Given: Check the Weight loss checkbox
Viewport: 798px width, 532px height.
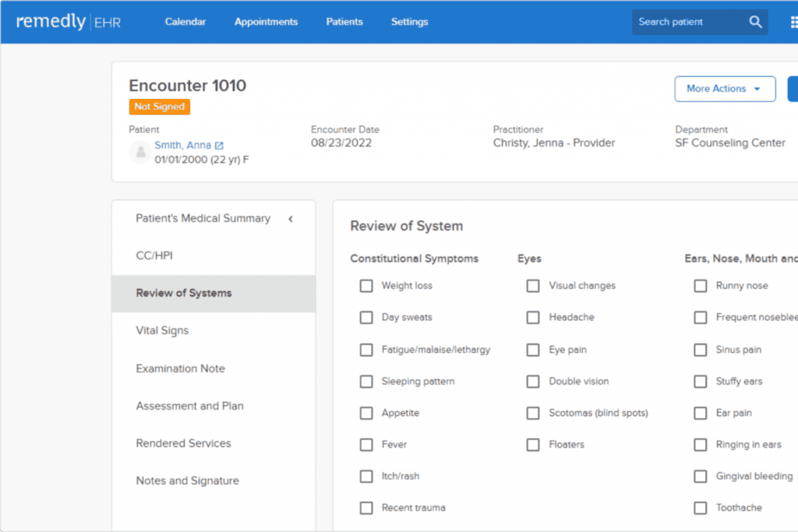Looking at the screenshot, I should (366, 286).
